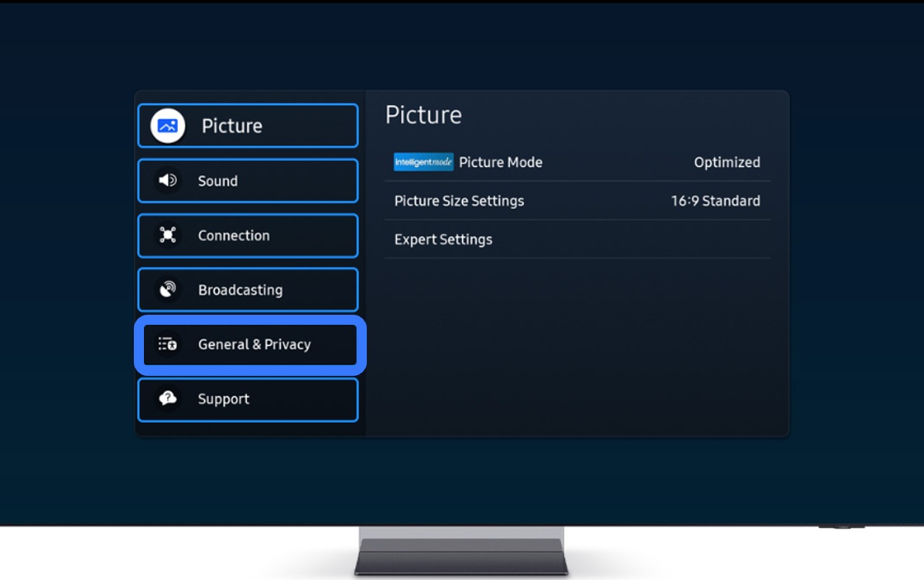924x580 pixels.
Task: Click the Picture heading in right panel
Action: click(x=423, y=114)
